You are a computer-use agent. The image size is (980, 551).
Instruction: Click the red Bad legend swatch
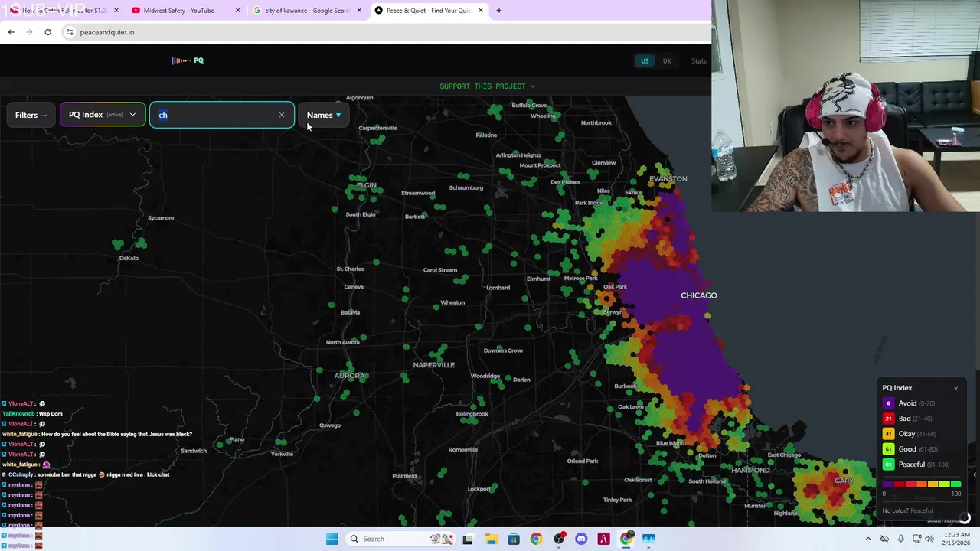pos(888,419)
